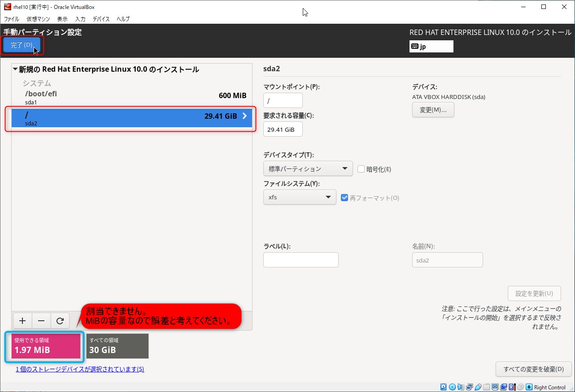Click the 完了 done button

click(x=22, y=45)
